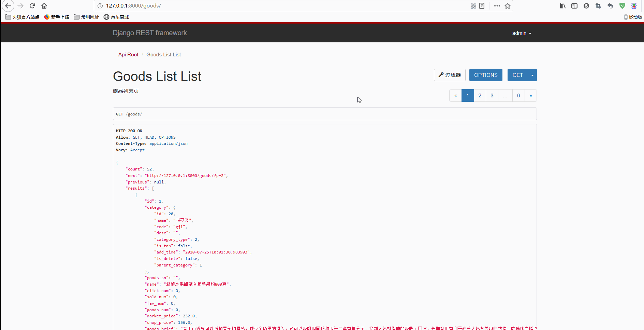644x330 pixels.
Task: Take a screenshot with the crop icon
Action: tap(598, 6)
